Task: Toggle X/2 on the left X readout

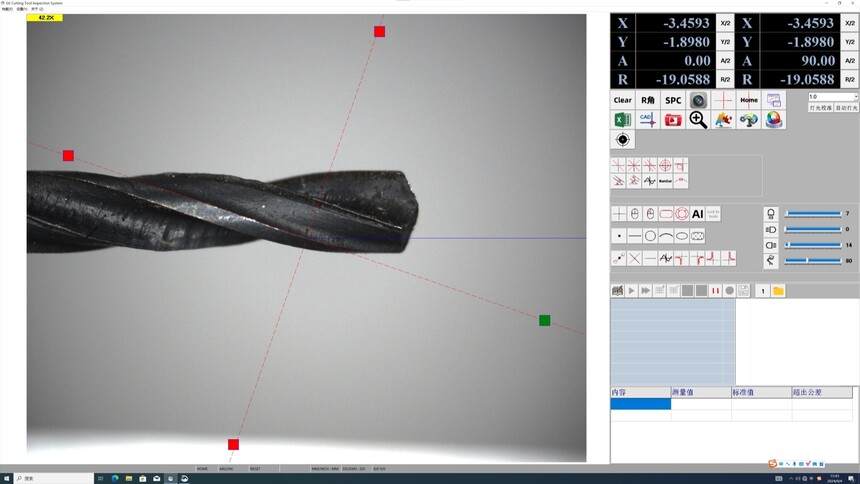Action: point(725,23)
